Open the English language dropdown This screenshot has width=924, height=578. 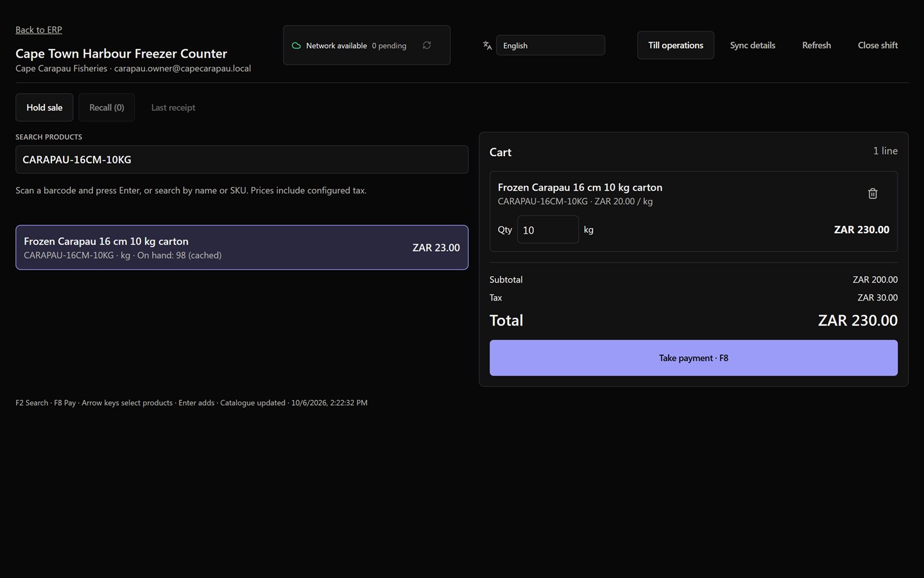[x=551, y=46]
